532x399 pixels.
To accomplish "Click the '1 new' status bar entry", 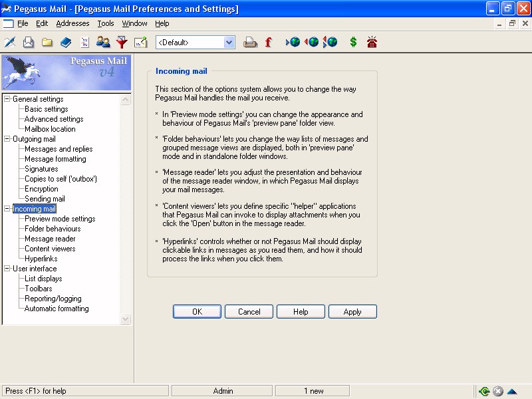I will [313, 391].
